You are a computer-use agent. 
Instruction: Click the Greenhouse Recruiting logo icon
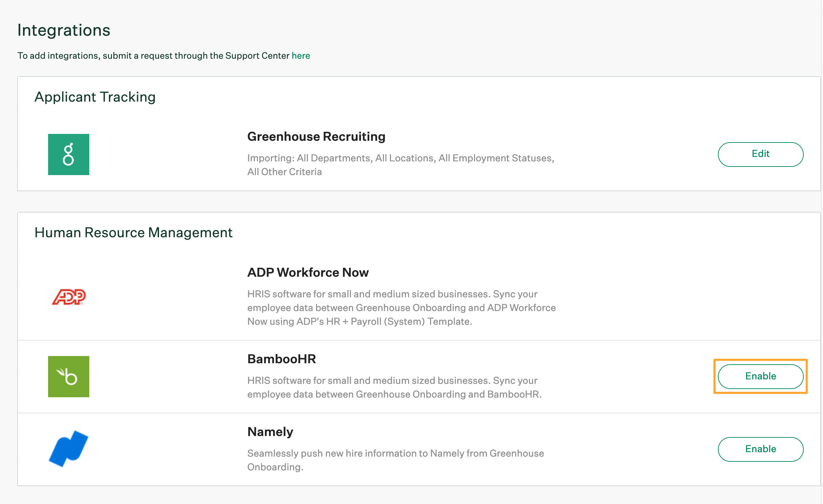point(68,154)
